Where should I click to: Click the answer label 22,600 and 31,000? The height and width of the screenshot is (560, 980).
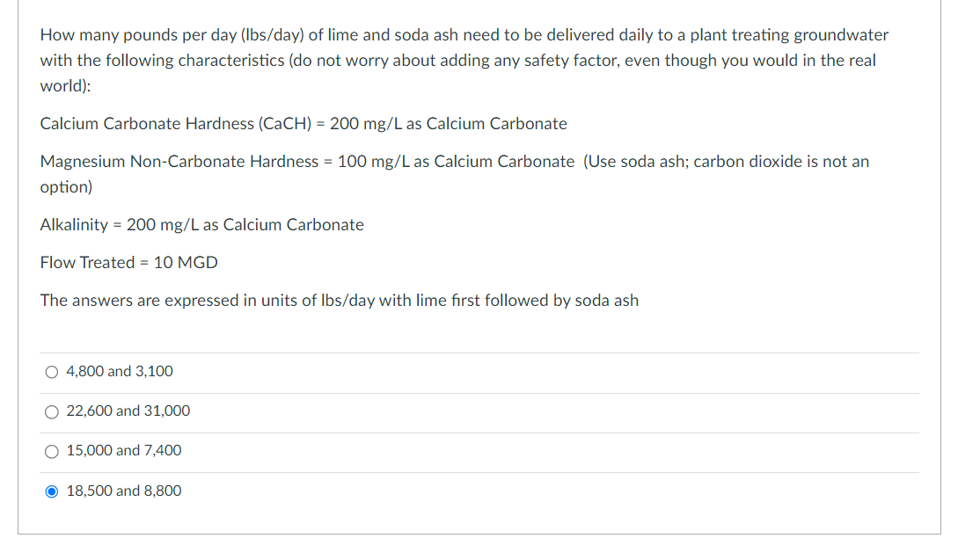click(128, 411)
